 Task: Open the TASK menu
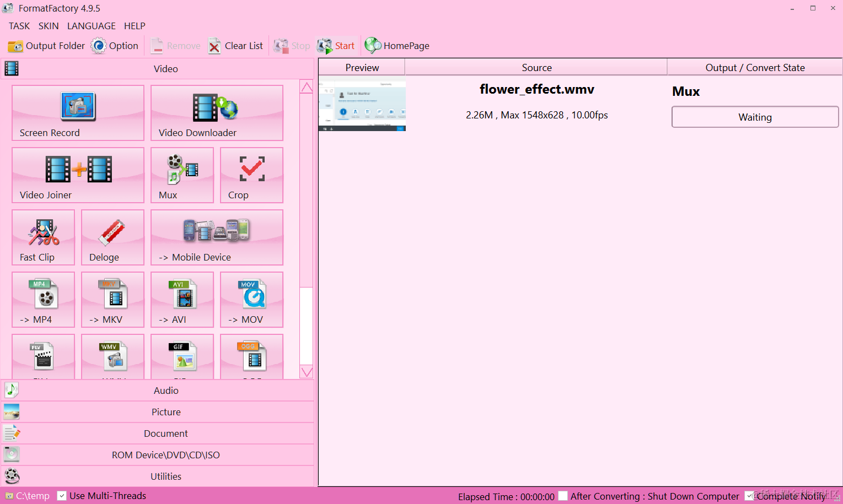19,26
